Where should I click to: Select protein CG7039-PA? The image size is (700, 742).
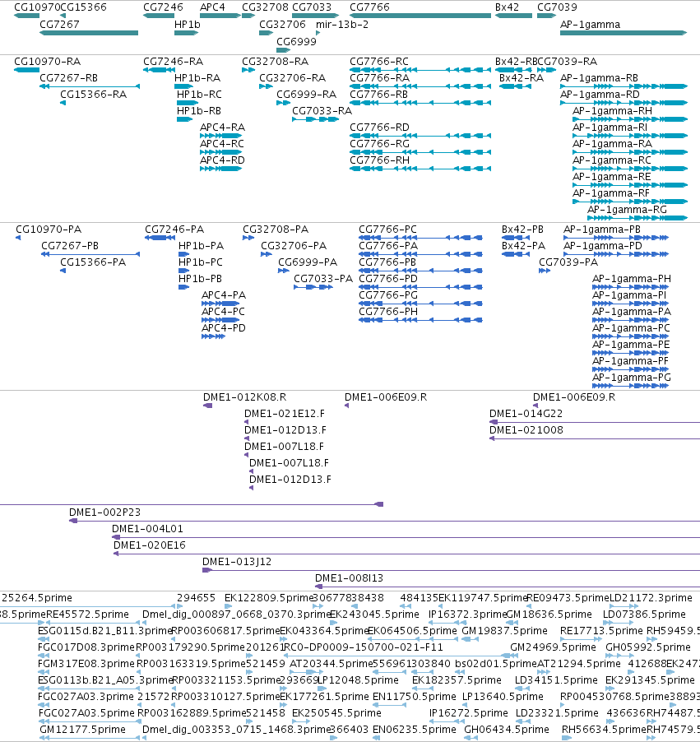tap(568, 262)
